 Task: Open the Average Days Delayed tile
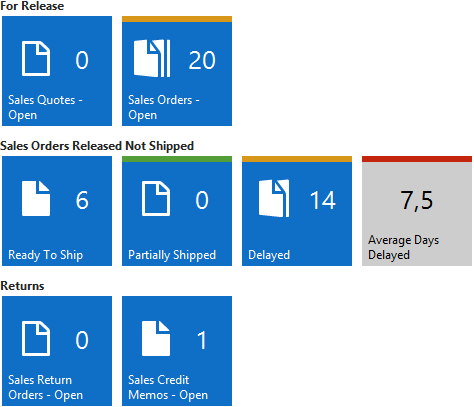(x=417, y=211)
